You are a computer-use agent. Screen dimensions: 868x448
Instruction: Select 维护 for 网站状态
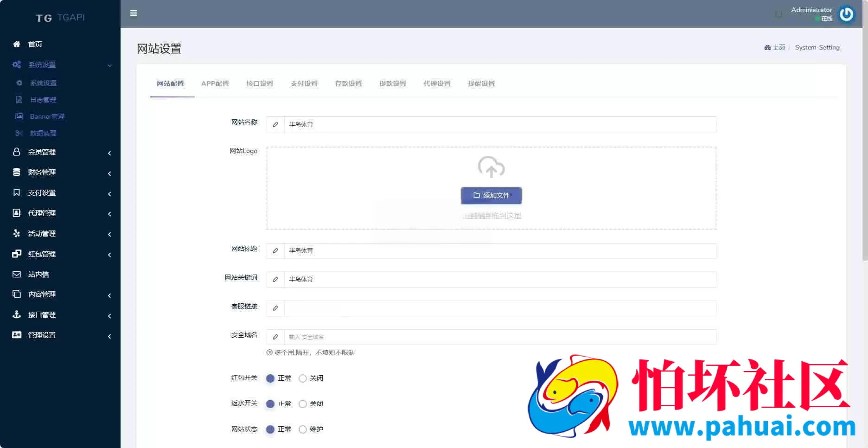tap(303, 429)
